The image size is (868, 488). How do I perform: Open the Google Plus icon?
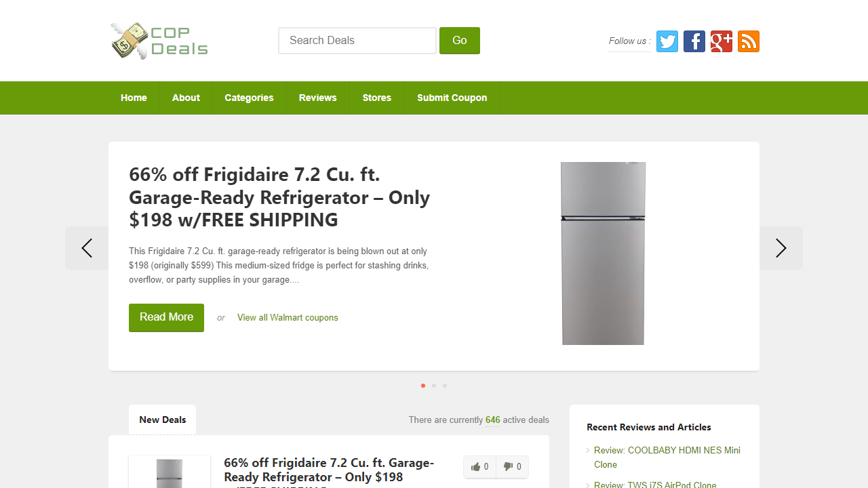coord(722,41)
